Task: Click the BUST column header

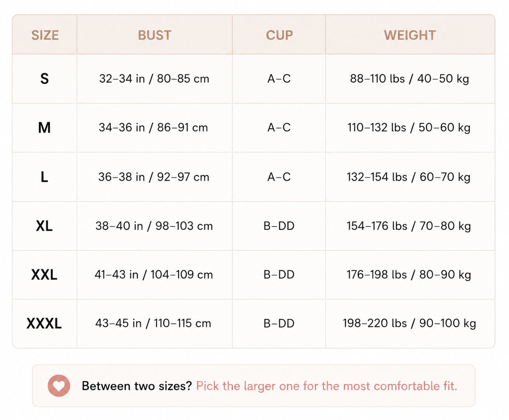Action: (x=155, y=35)
